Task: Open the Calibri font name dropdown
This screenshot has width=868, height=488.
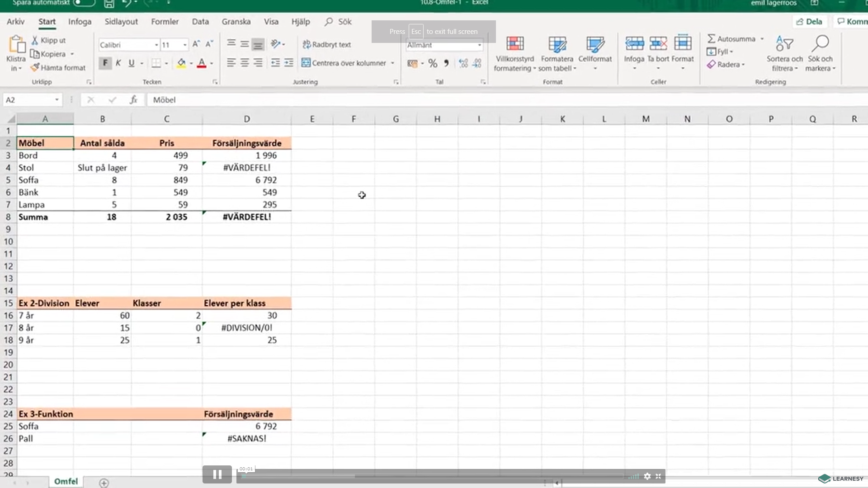Action: [156, 45]
